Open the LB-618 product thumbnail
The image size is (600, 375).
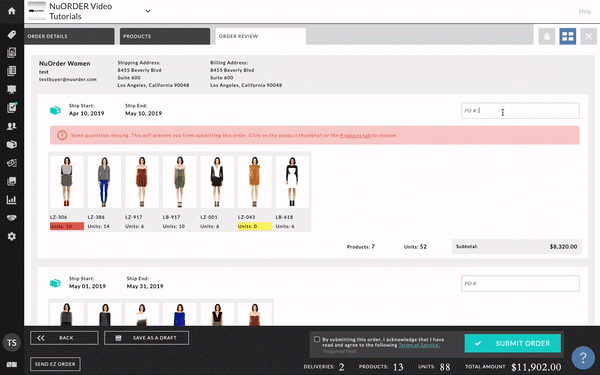[292, 182]
